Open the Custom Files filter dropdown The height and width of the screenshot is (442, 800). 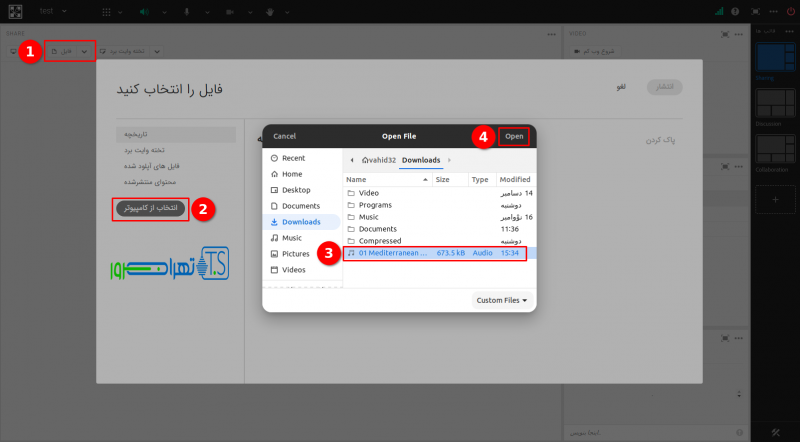[502, 301]
